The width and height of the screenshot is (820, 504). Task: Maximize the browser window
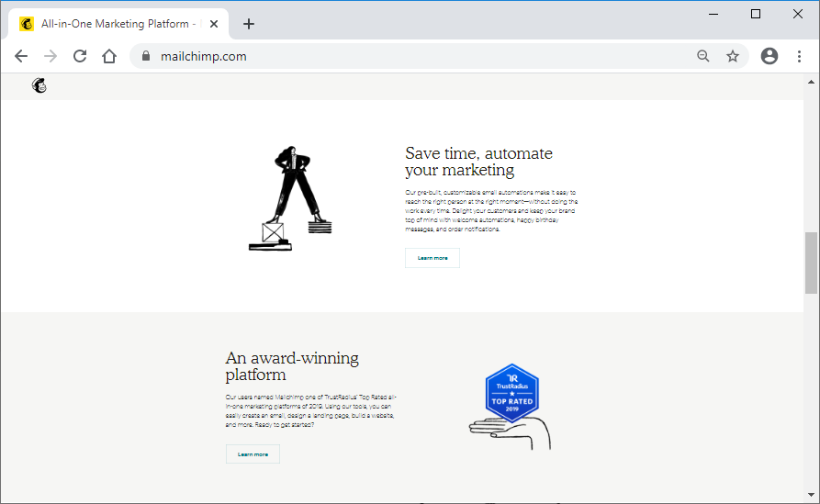[756, 14]
